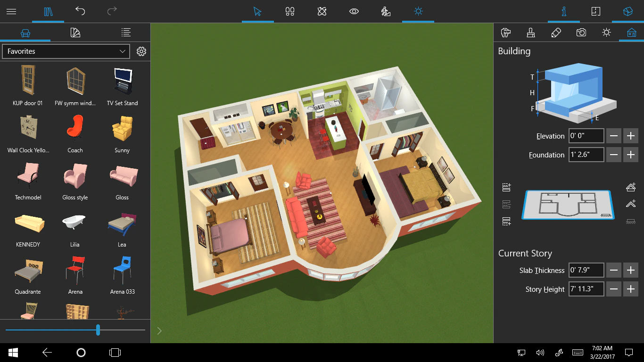This screenshot has width=644, height=362.
Task: Open the furniture library tab
Action: pos(25,33)
